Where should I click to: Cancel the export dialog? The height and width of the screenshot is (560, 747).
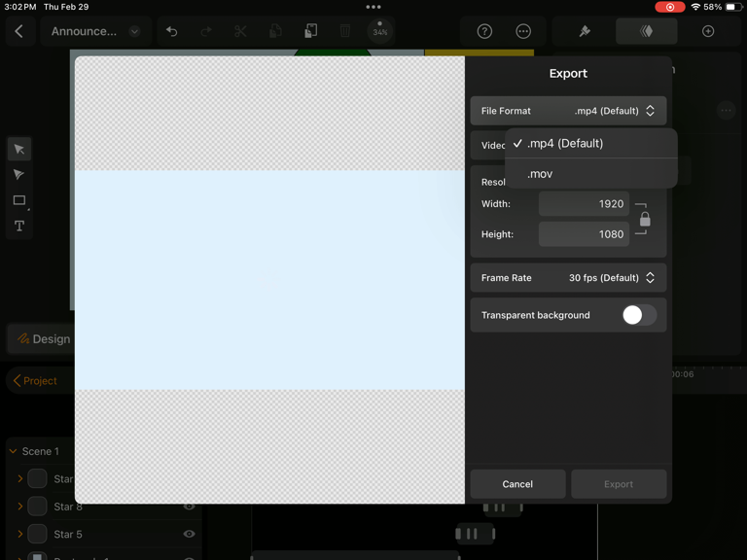point(517,484)
